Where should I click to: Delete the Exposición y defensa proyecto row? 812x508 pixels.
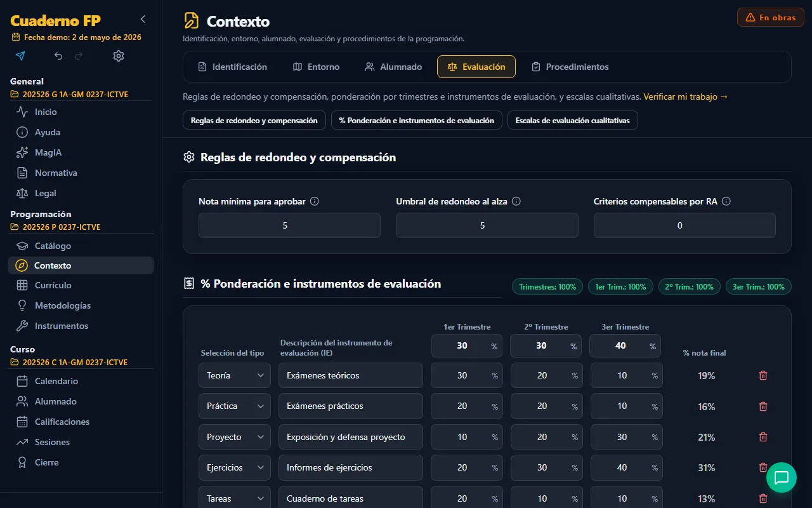[763, 437]
